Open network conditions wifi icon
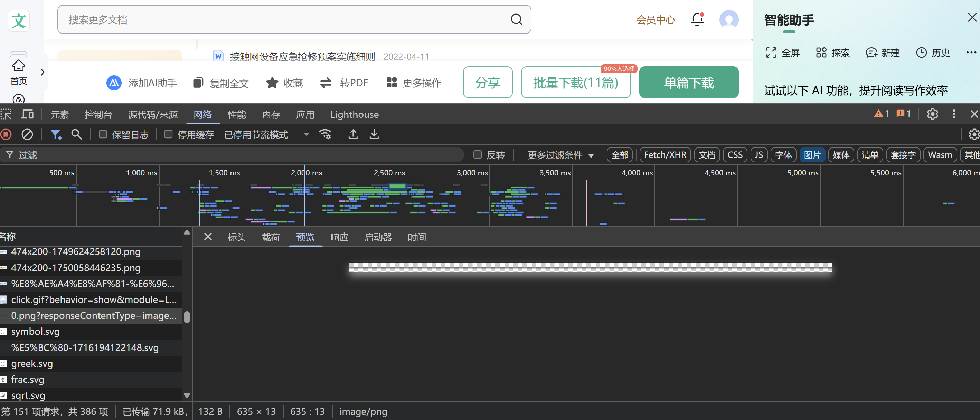980x420 pixels. pos(325,134)
